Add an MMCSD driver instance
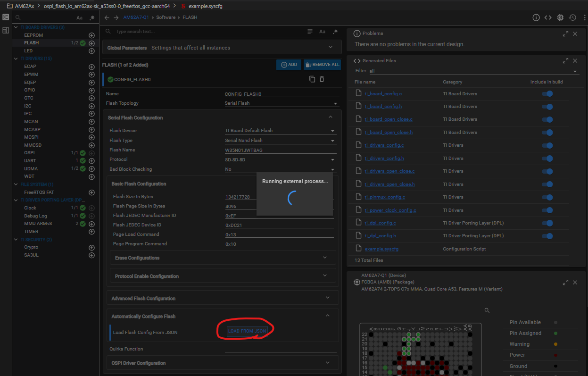 [x=91, y=145]
